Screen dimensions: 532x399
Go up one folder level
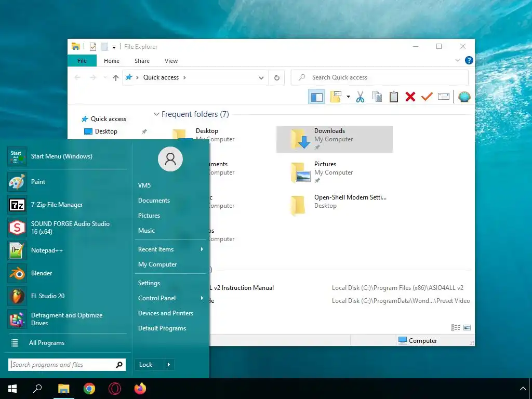coord(116,78)
